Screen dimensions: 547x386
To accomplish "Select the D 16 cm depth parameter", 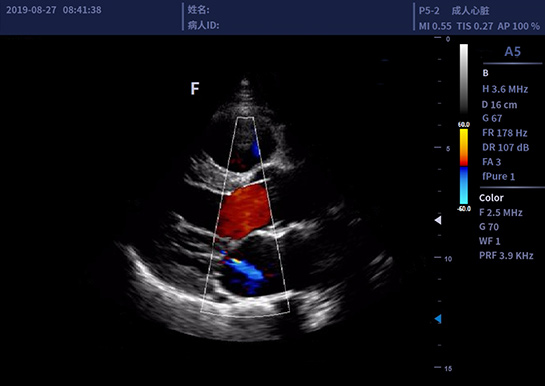I will pyautogui.click(x=500, y=105).
